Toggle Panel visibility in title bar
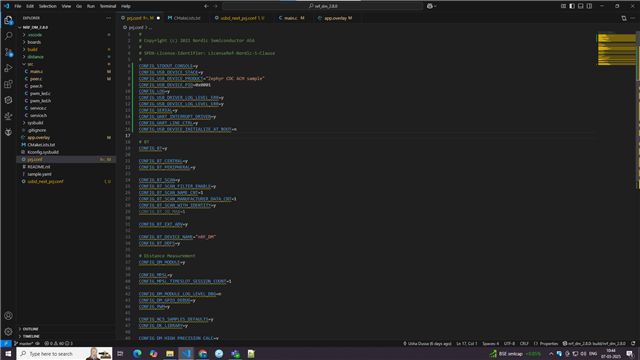Viewport: 640px width, 360px height. [580, 6]
